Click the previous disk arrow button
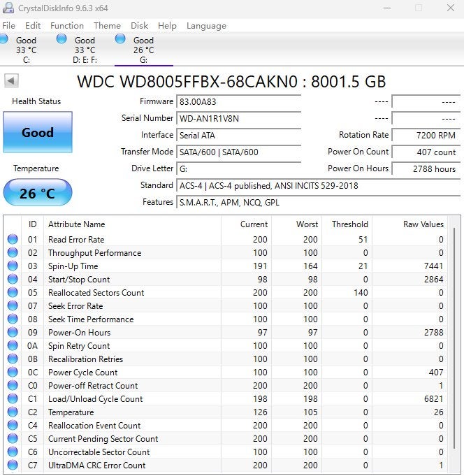Viewport: 464px width, 476px height. click(12, 81)
